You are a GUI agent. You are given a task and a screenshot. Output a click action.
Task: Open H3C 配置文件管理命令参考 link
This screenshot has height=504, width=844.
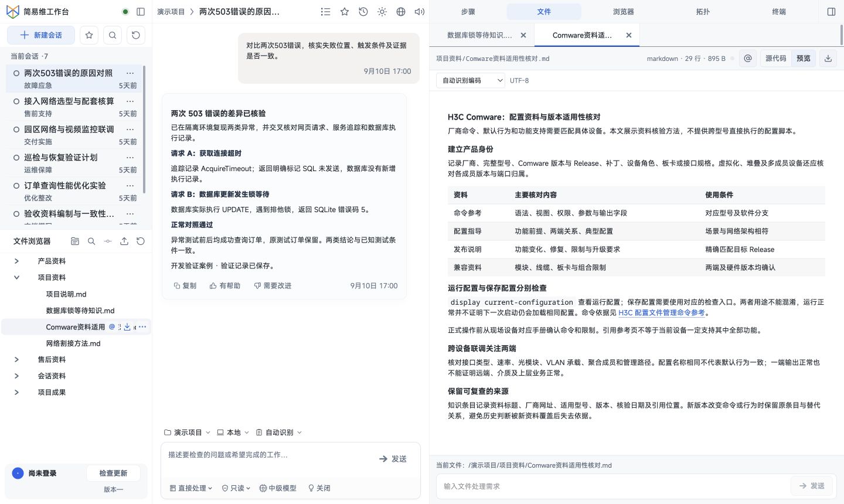[661, 313]
